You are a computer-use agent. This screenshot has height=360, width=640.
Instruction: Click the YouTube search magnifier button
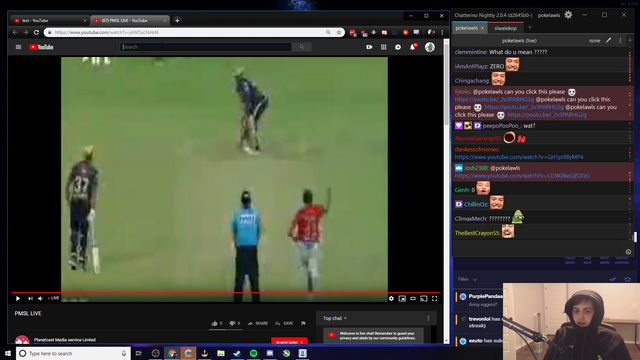pyautogui.click(x=302, y=47)
